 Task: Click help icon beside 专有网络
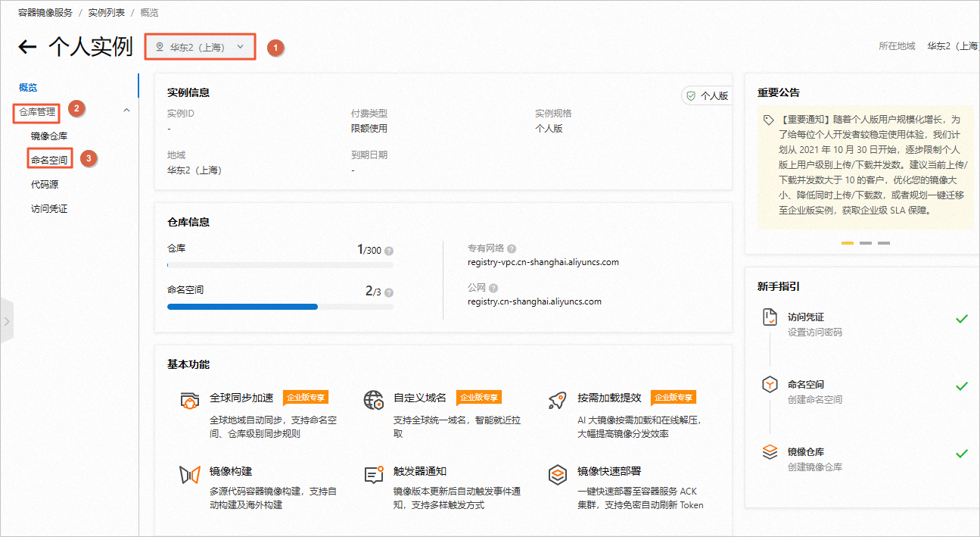point(512,248)
